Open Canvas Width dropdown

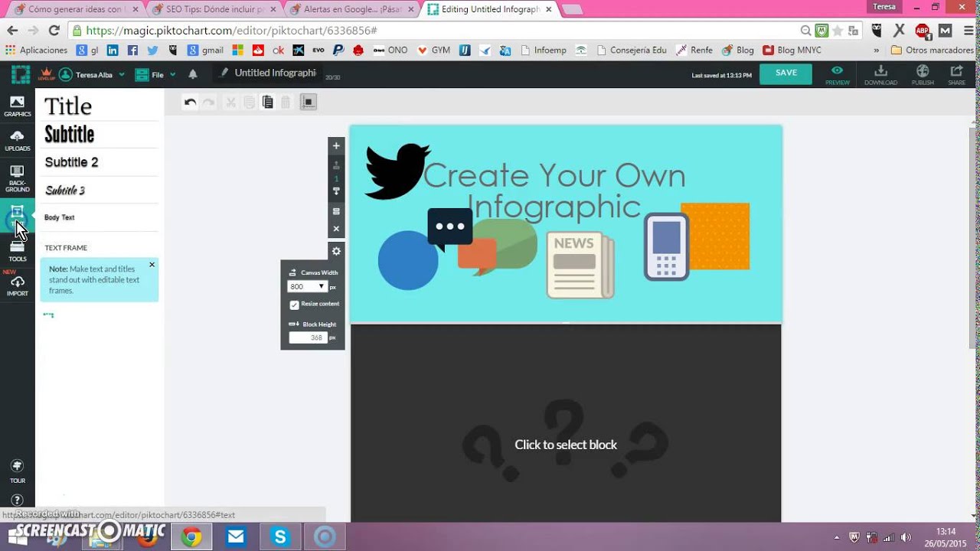click(307, 286)
